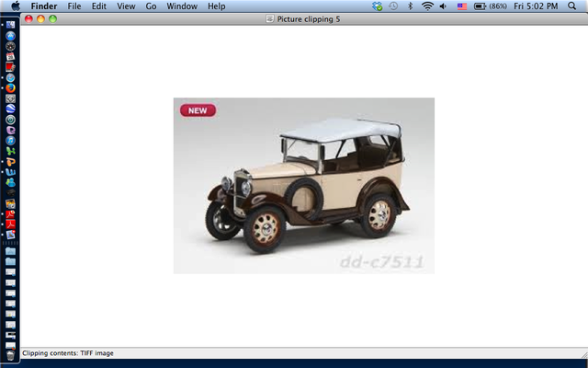The image size is (588, 368).
Task: Open the Finder application menu
Action: 44,6
